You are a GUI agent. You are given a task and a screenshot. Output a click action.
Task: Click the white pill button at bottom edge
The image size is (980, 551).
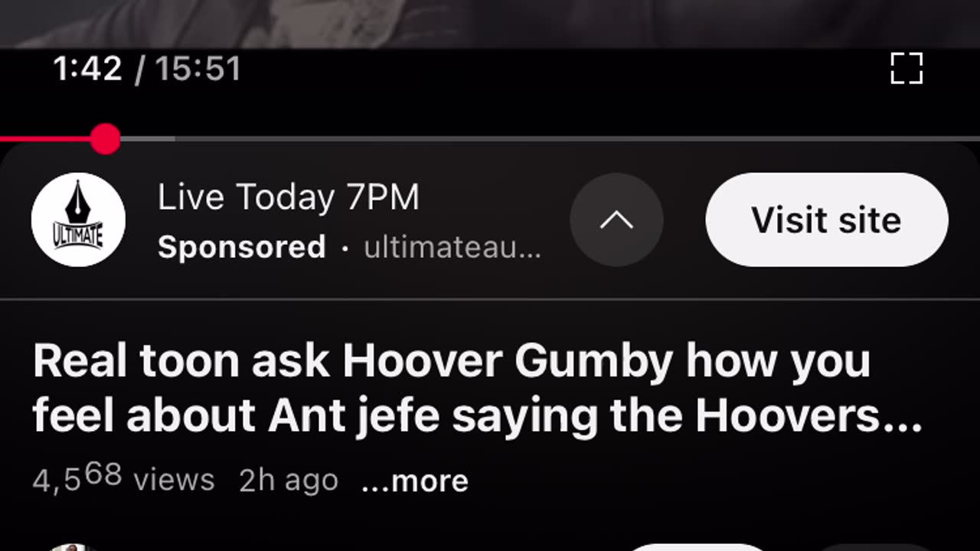[697, 547]
